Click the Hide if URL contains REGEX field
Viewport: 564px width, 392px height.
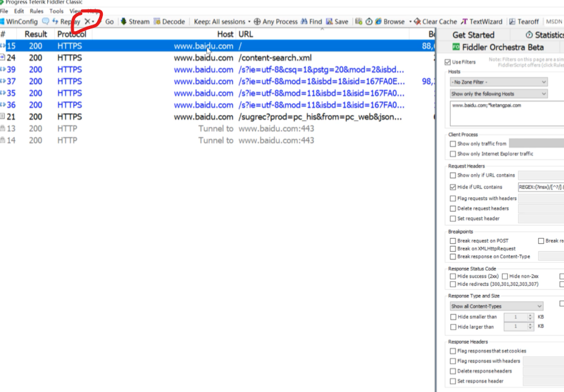coord(541,187)
